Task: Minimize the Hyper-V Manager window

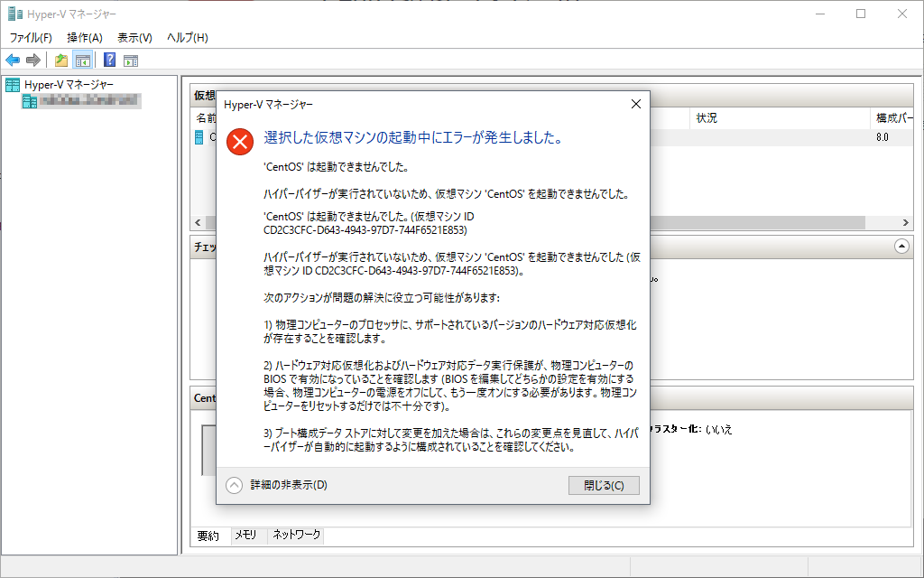Action: pyautogui.click(x=820, y=14)
